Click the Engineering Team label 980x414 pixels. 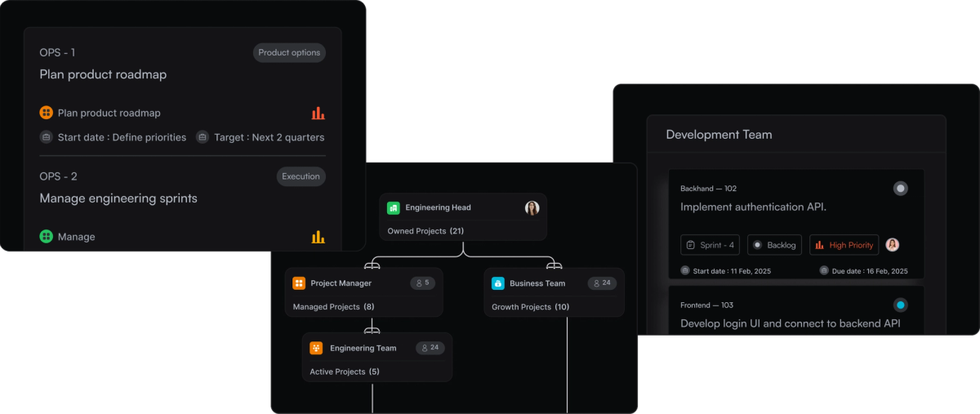pos(363,348)
